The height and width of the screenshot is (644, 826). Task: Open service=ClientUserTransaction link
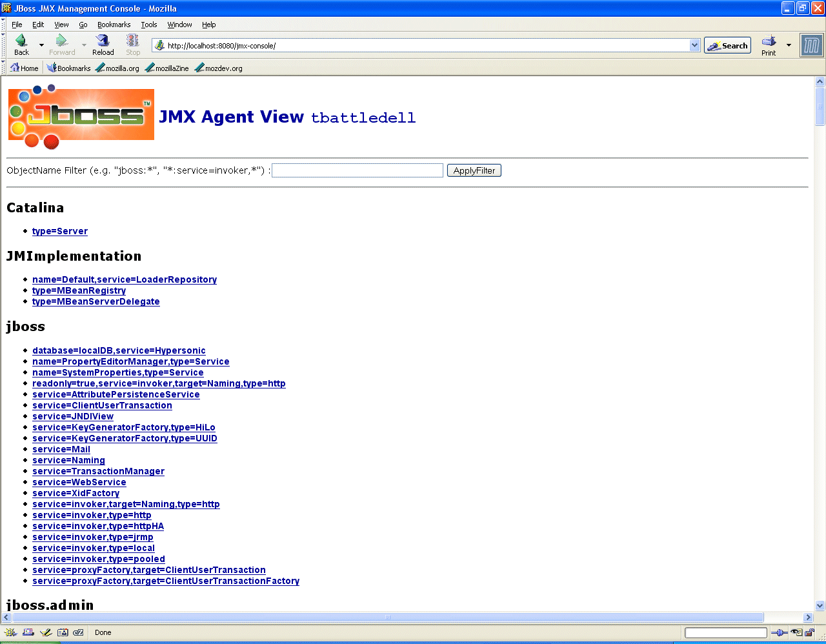point(102,405)
